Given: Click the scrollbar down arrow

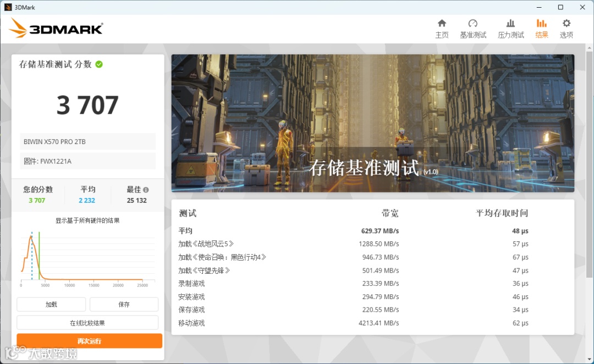Looking at the screenshot, I should (589, 359).
